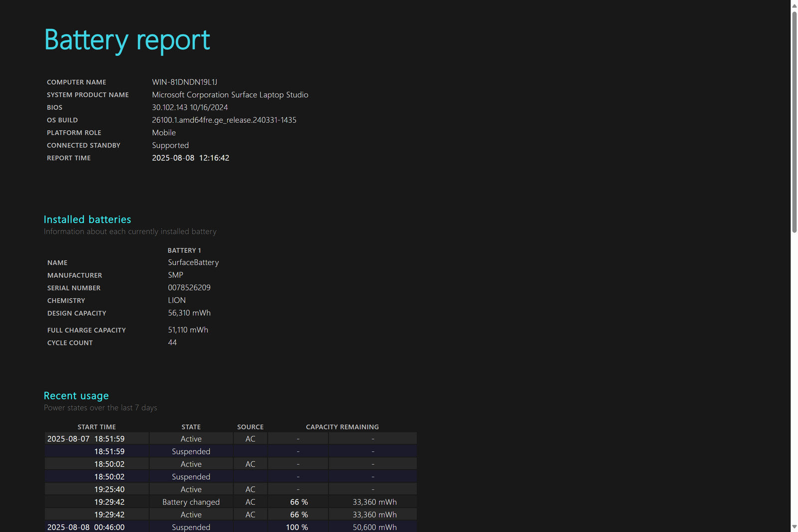Screen dimensions: 798x532
Task: Click the vertical scrollbar thumb
Action: 794,121
